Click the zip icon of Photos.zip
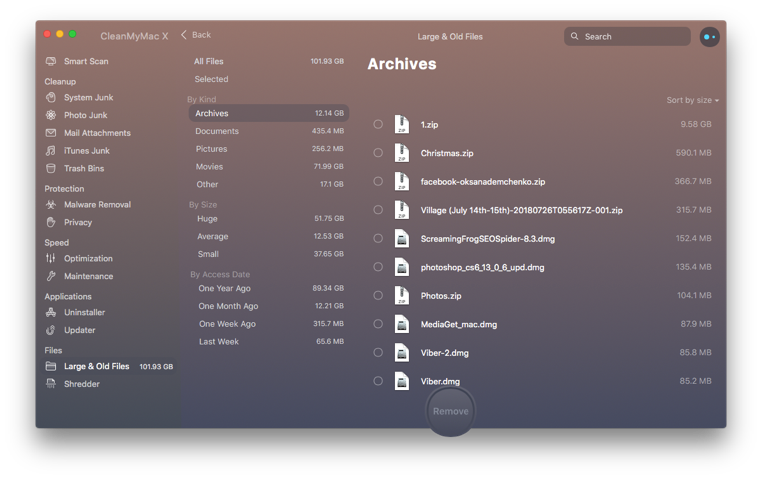This screenshot has height=478, width=760. click(x=402, y=295)
